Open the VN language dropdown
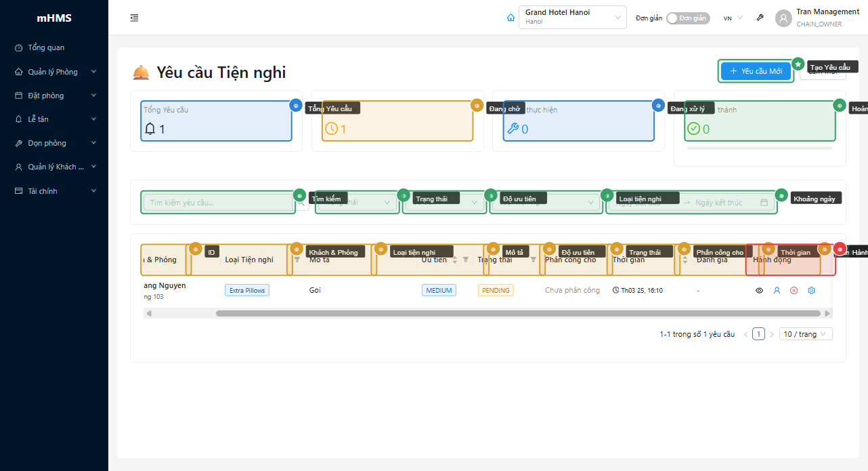Image resolution: width=868 pixels, height=471 pixels. [x=733, y=18]
